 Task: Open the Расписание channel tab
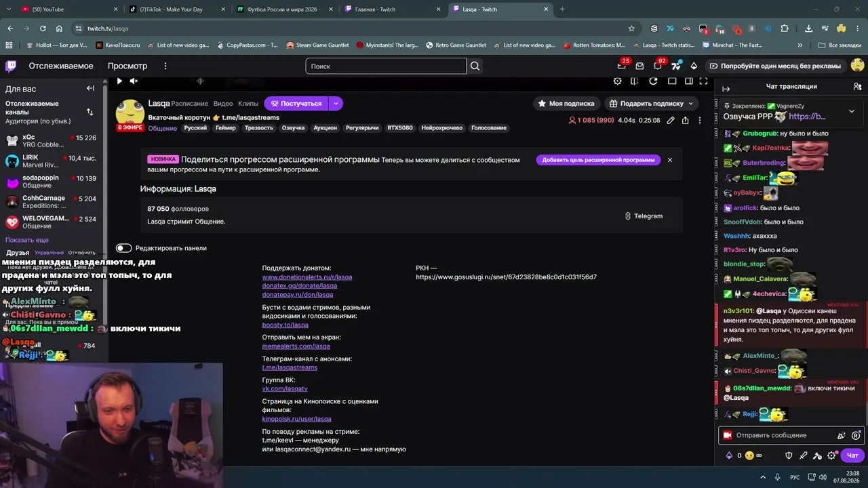(190, 103)
